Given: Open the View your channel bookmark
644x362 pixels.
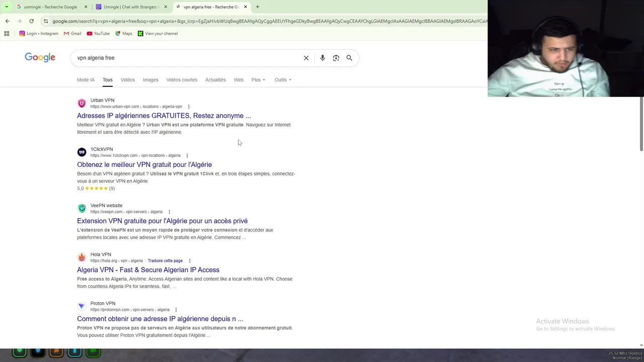Looking at the screenshot, I should [157, 34].
